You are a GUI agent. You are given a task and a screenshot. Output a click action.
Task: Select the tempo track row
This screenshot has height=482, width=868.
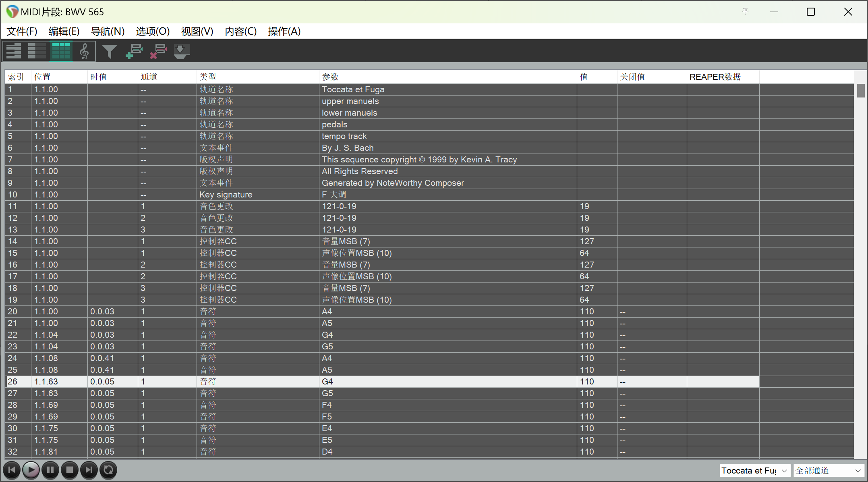tap(429, 136)
